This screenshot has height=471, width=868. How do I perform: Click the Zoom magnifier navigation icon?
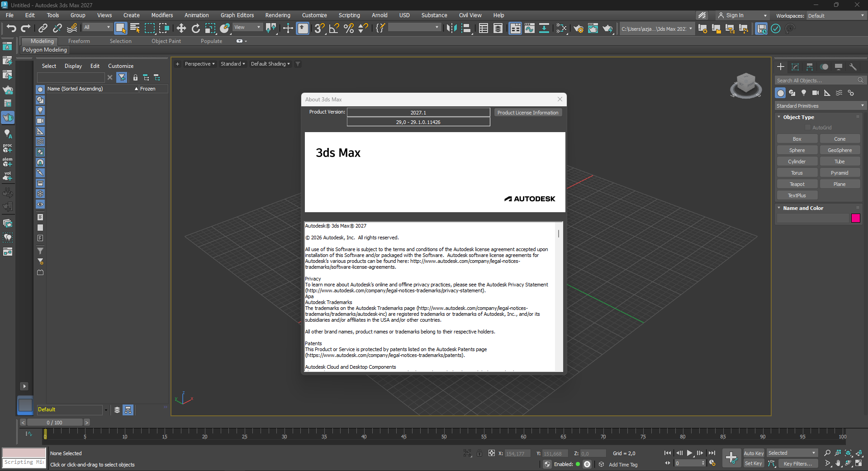coord(827,453)
